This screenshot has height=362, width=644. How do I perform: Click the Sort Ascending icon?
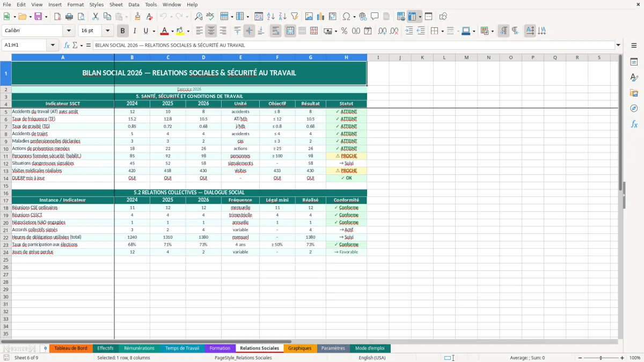point(270,17)
